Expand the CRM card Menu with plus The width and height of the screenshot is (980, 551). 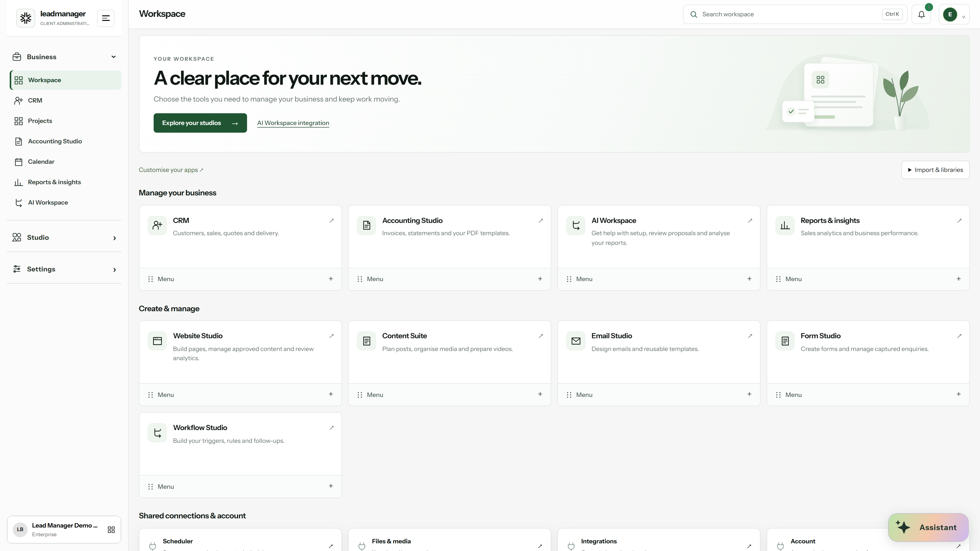pos(330,279)
